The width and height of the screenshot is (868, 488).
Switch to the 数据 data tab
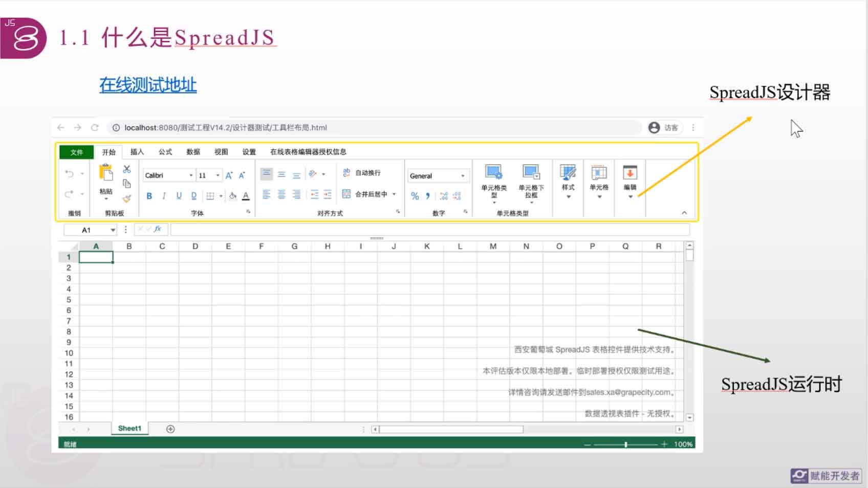point(193,152)
